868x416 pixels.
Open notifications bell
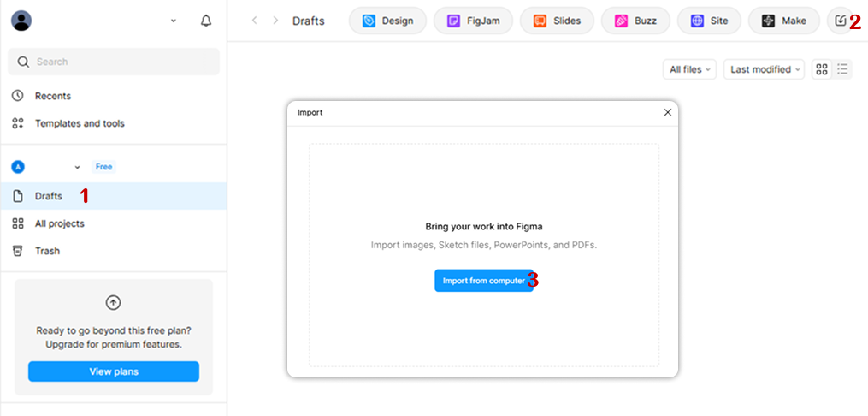point(206,21)
